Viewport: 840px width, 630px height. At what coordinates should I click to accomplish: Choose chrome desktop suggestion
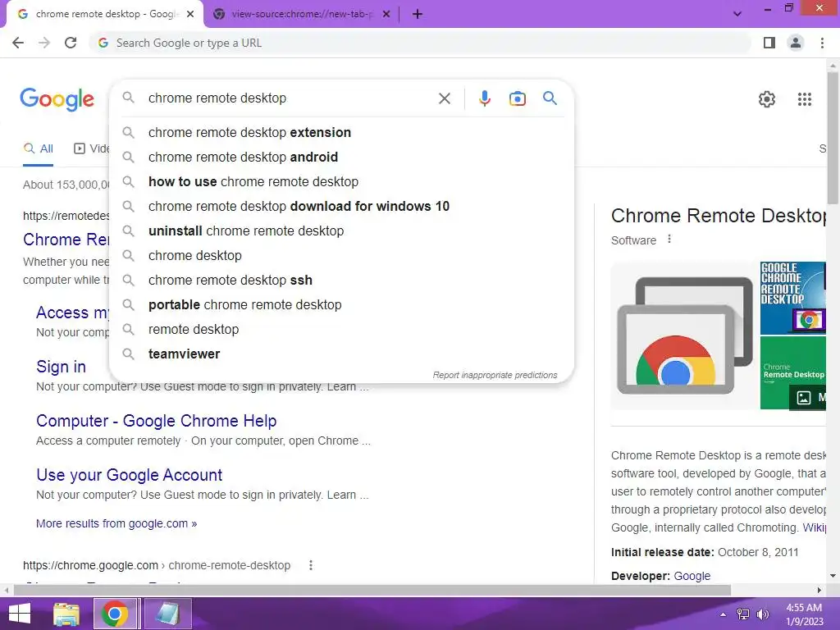(x=341, y=256)
